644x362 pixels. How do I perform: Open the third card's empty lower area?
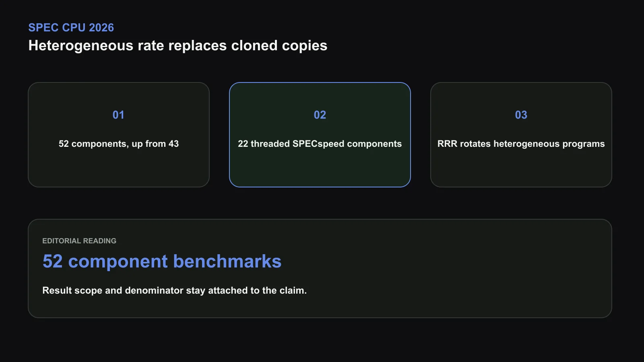521,169
